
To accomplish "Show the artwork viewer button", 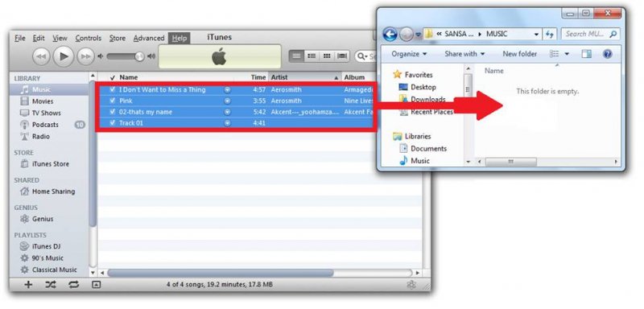I will 96,284.
